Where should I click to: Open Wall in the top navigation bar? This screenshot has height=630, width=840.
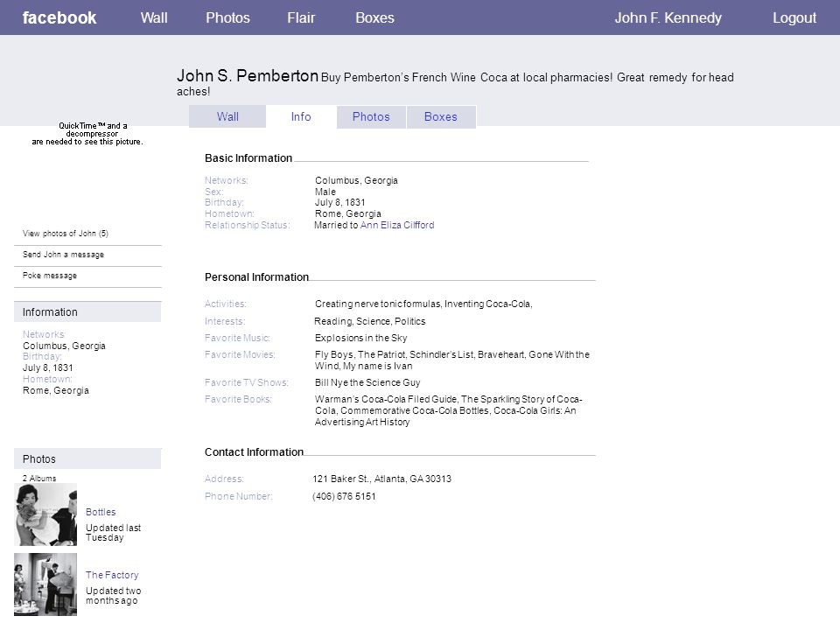pos(154,17)
